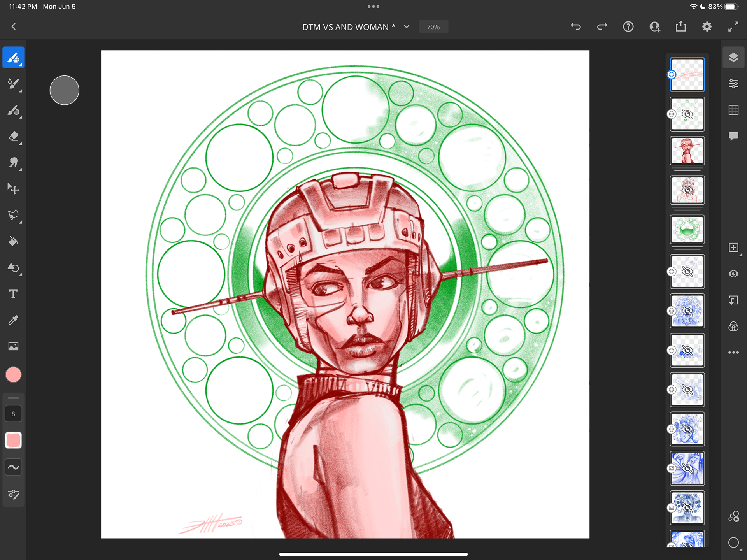The height and width of the screenshot is (560, 747).
Task: Open the 70% zoom level field
Action: click(433, 27)
